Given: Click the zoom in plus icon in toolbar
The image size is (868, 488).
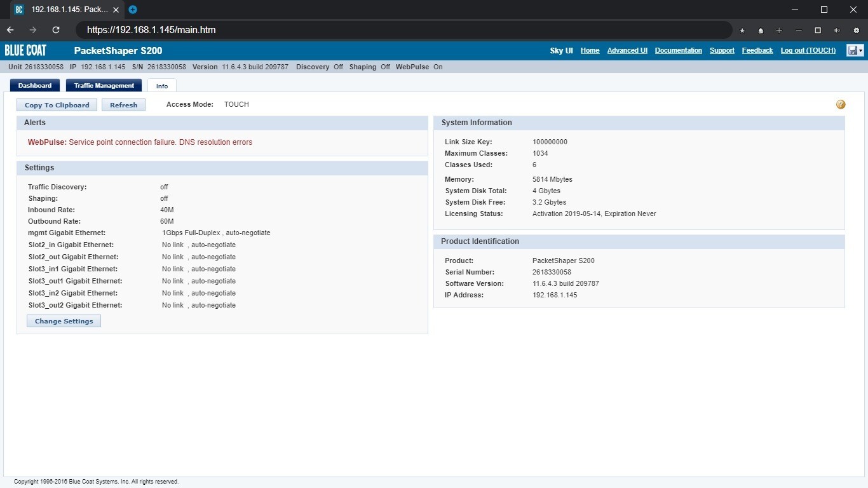Looking at the screenshot, I should pos(779,30).
